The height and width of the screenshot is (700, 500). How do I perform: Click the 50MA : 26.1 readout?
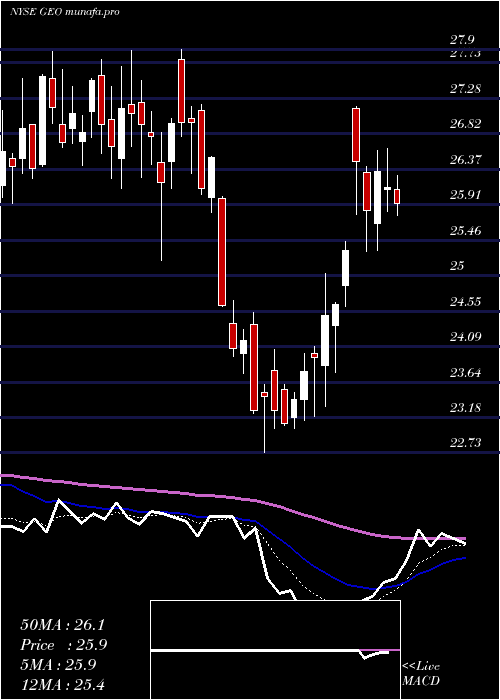[x=62, y=625]
